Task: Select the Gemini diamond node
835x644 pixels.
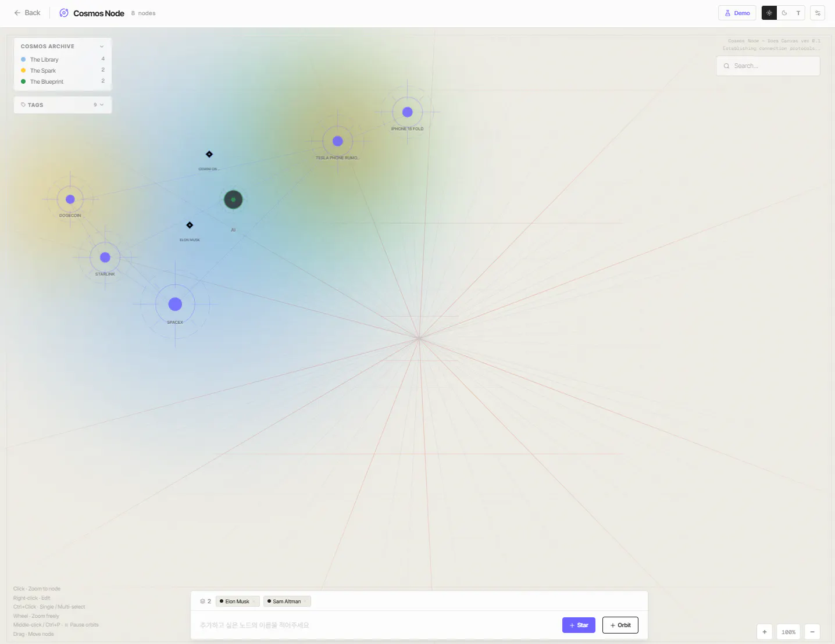Action: [209, 154]
